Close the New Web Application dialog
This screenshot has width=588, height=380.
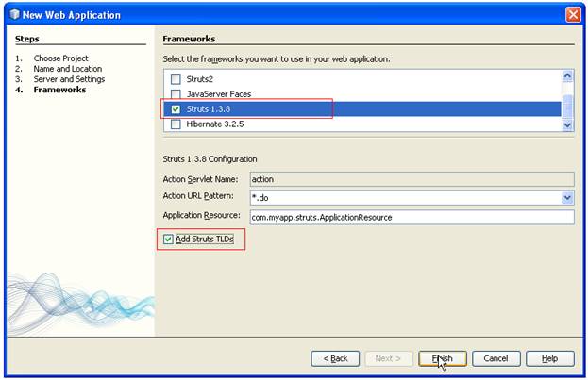click(573, 15)
